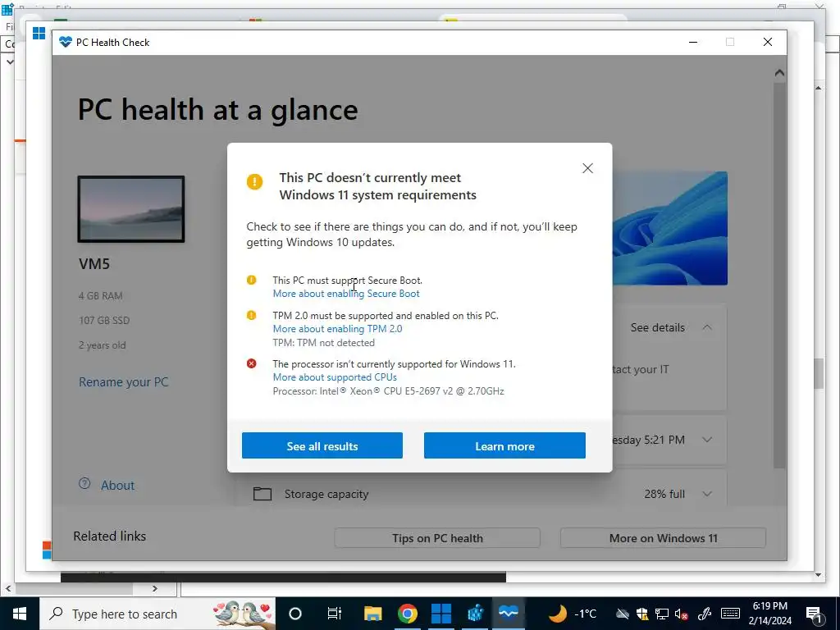The image size is (840, 630).
Task: Click the TPM 2.0 warning icon
Action: pos(251,315)
